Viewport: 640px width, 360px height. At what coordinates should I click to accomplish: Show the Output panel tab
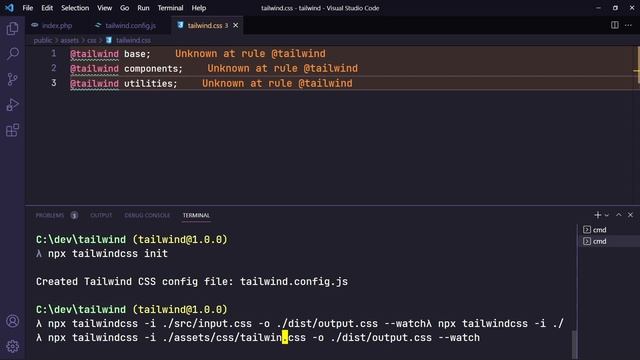click(x=101, y=215)
